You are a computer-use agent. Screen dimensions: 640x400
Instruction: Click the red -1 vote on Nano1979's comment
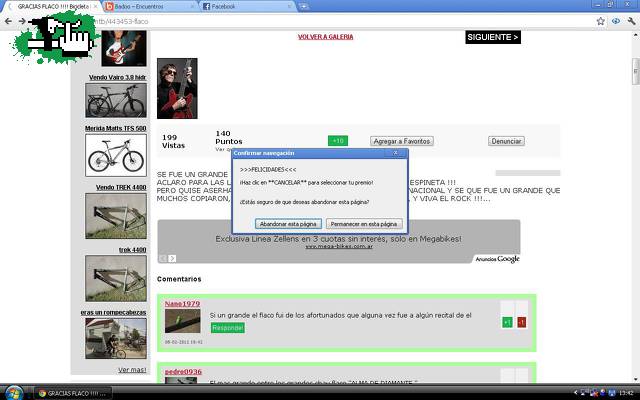(x=521, y=322)
